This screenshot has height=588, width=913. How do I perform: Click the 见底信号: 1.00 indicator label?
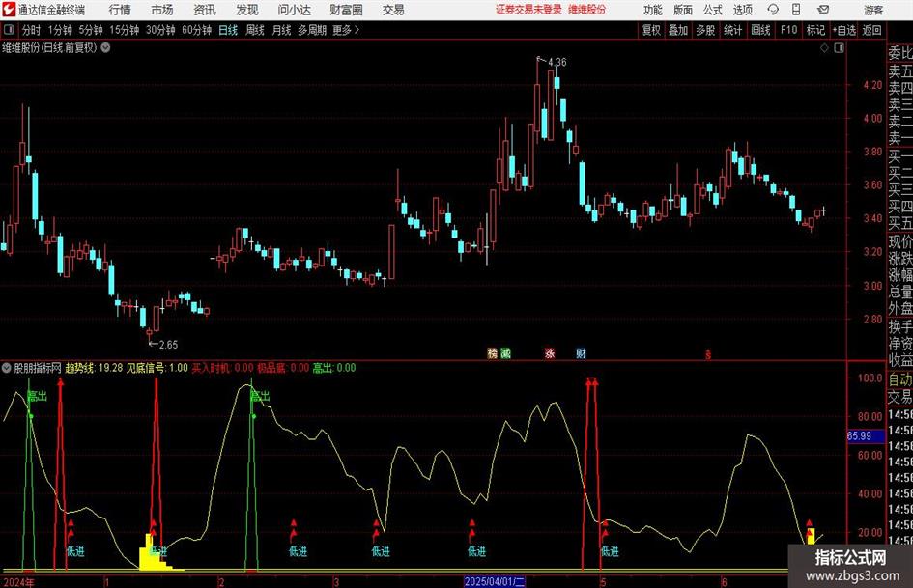coord(157,368)
